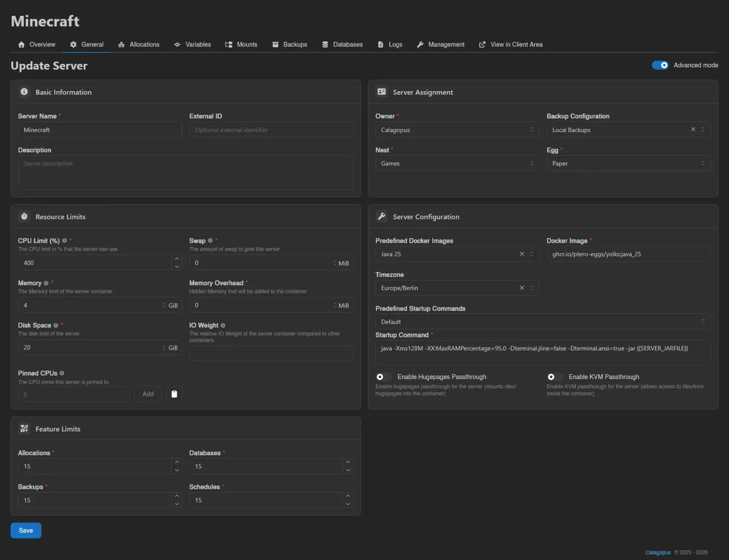Viewport: 729px width, 560px height.
Task: Click the Resource Limits stopwatch icon
Action: tap(24, 216)
